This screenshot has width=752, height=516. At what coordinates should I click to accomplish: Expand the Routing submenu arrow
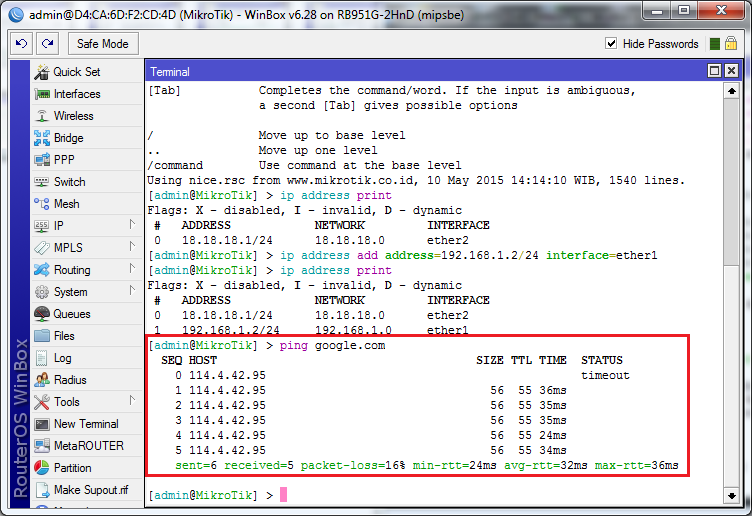tap(132, 269)
